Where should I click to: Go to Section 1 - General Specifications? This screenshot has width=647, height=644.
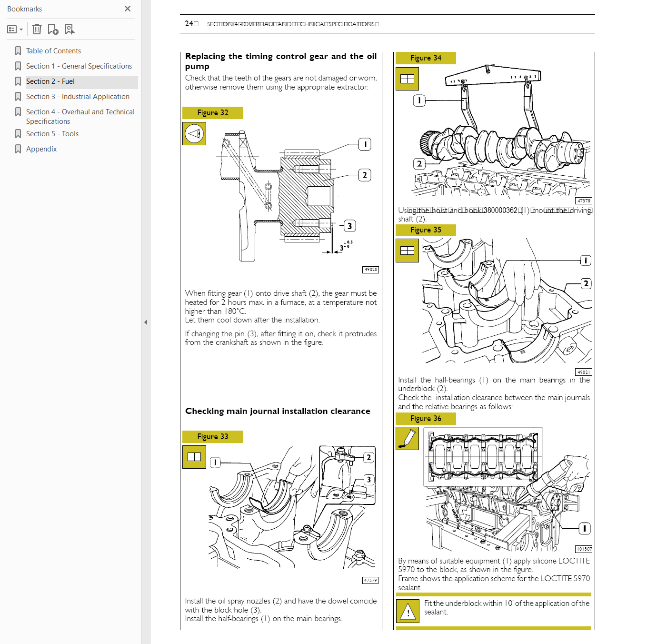pos(79,66)
